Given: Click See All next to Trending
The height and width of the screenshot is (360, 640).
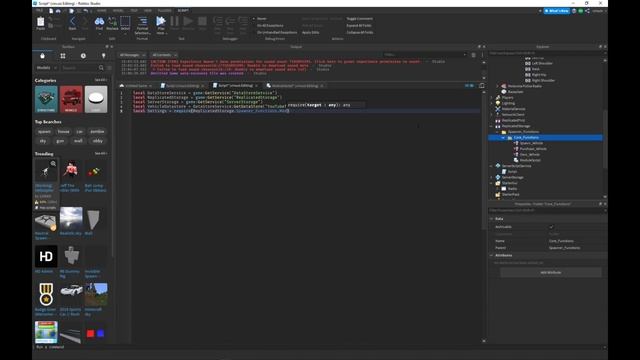Looking at the screenshot, I should (x=101, y=153).
